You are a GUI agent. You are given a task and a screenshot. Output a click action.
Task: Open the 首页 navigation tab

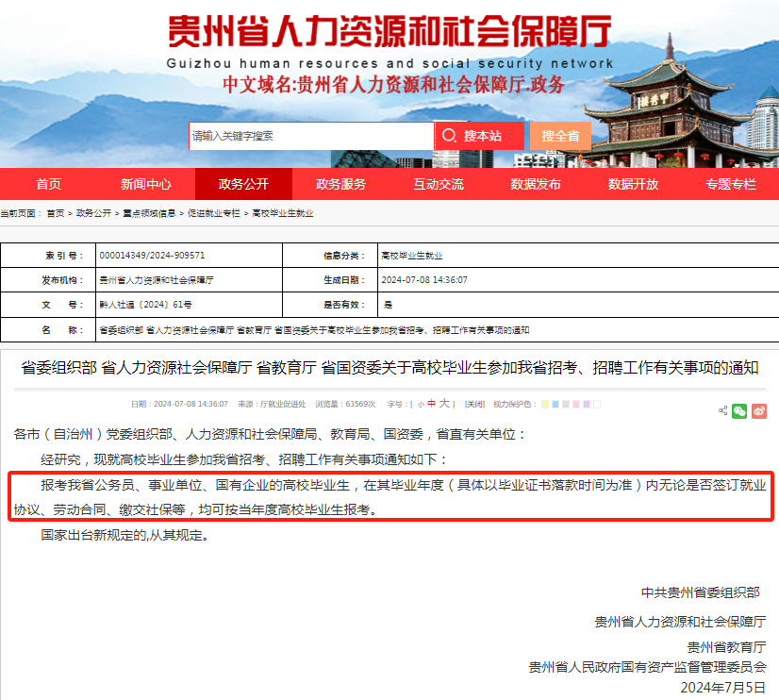pyautogui.click(x=49, y=184)
